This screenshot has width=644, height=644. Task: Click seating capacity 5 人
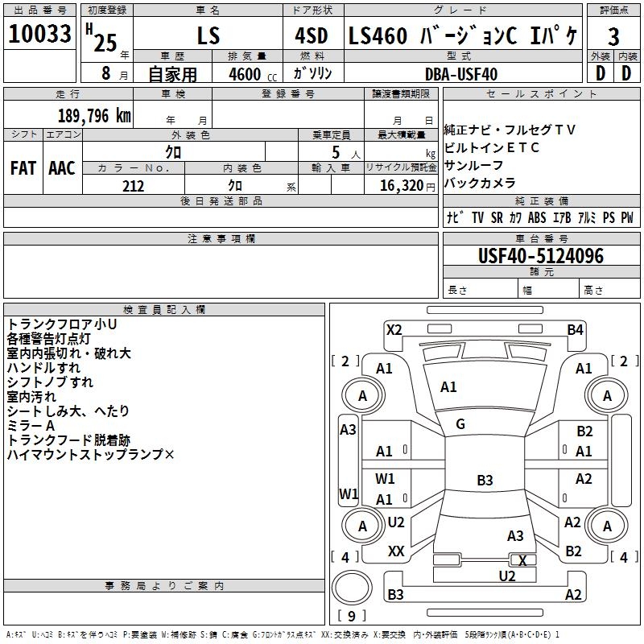[x=346, y=153]
